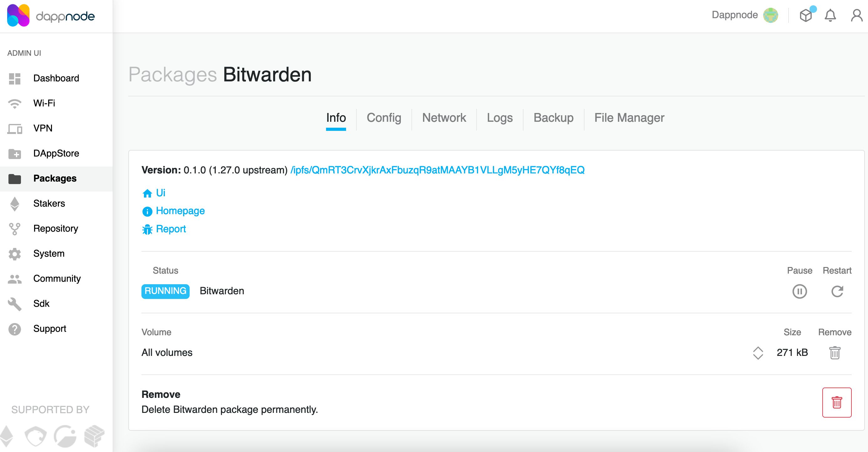Delete the Bitwarden package permanently
The height and width of the screenshot is (452, 868).
[x=837, y=403]
